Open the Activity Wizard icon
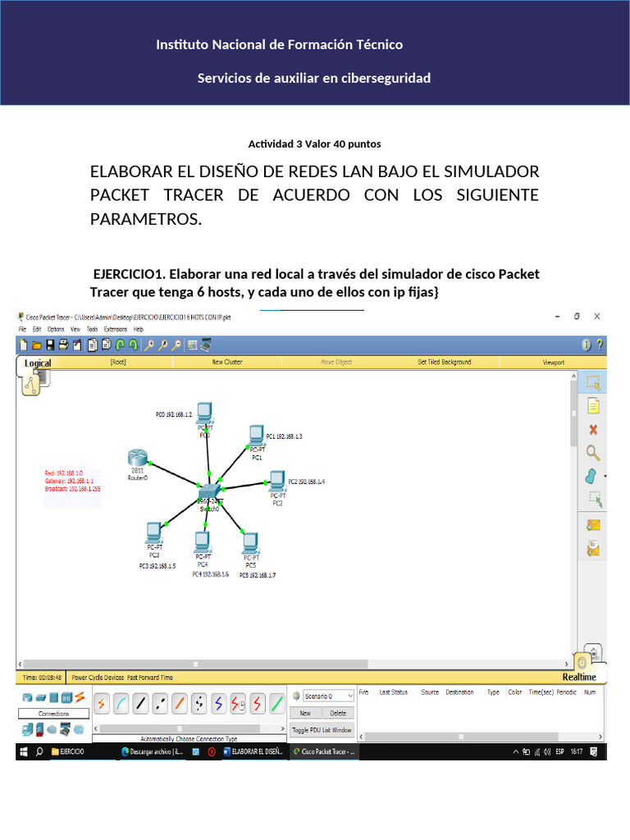This screenshot has height=840, width=630. [x=77, y=345]
